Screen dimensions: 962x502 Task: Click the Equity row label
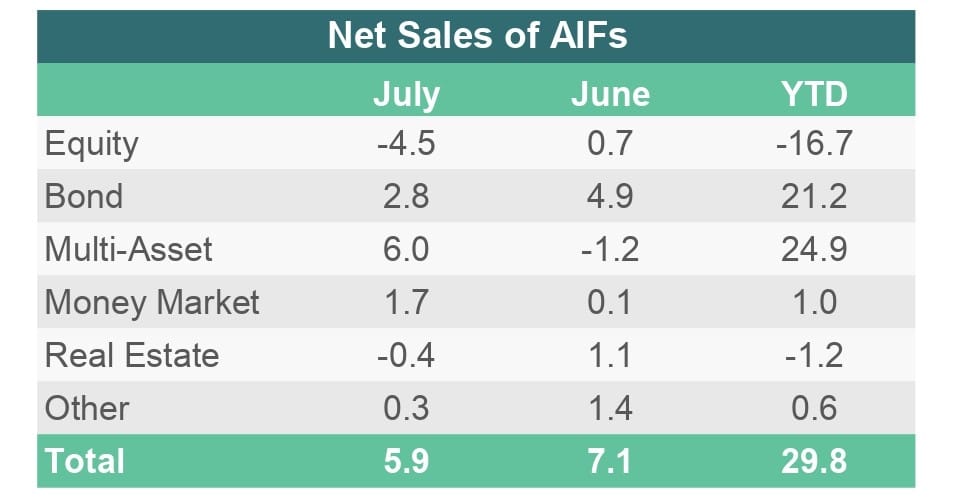pos(92,144)
